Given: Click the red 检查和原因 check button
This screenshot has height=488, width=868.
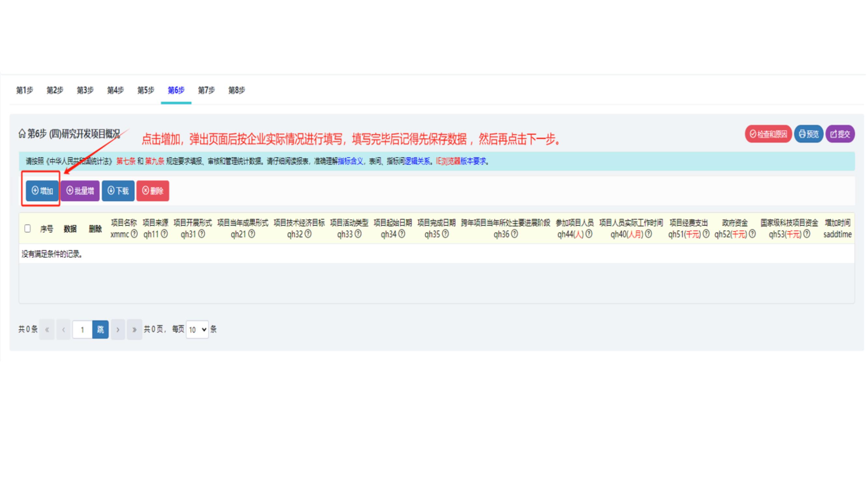Looking at the screenshot, I should pyautogui.click(x=768, y=134).
